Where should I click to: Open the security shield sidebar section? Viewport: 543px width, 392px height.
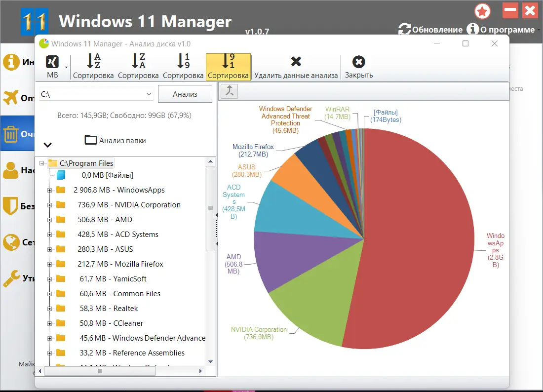17,206
